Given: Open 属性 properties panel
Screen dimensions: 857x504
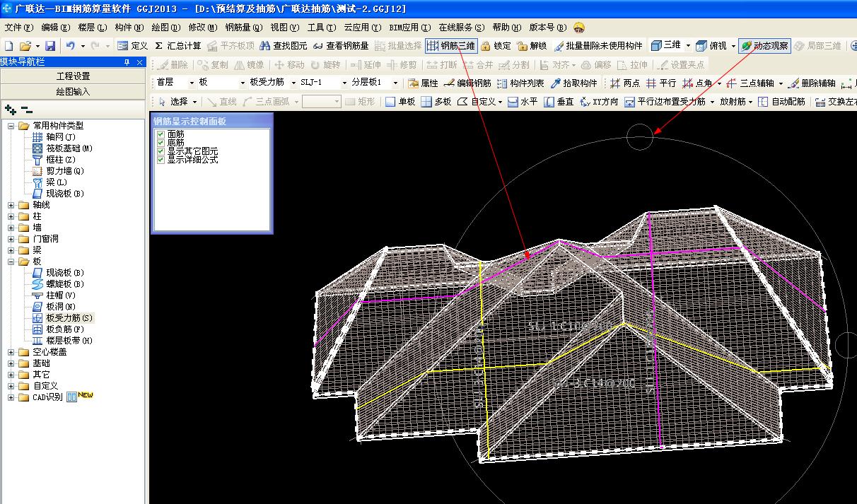Looking at the screenshot, I should coord(423,83).
